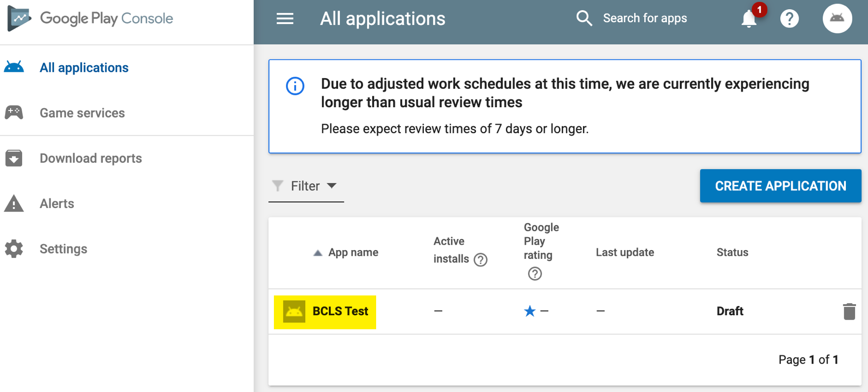Viewport: 868px width, 392px height.
Task: Click the download box icon
Action: point(14,158)
